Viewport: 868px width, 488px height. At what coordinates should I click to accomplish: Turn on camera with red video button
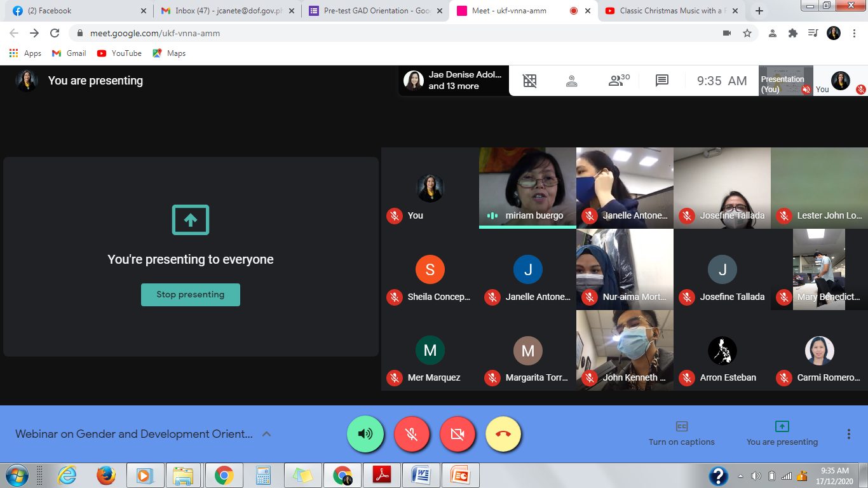tap(458, 434)
